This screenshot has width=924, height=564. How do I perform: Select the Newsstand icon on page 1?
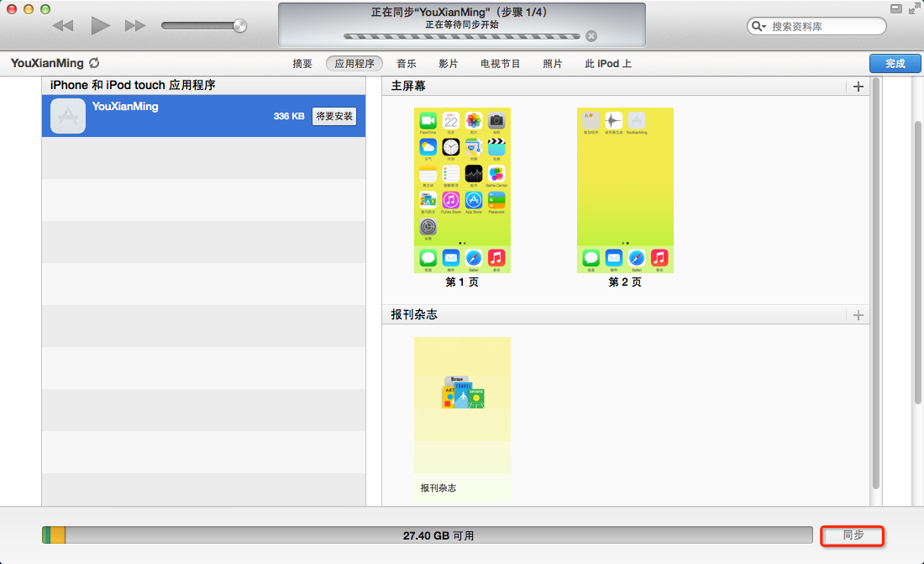pos(428,200)
